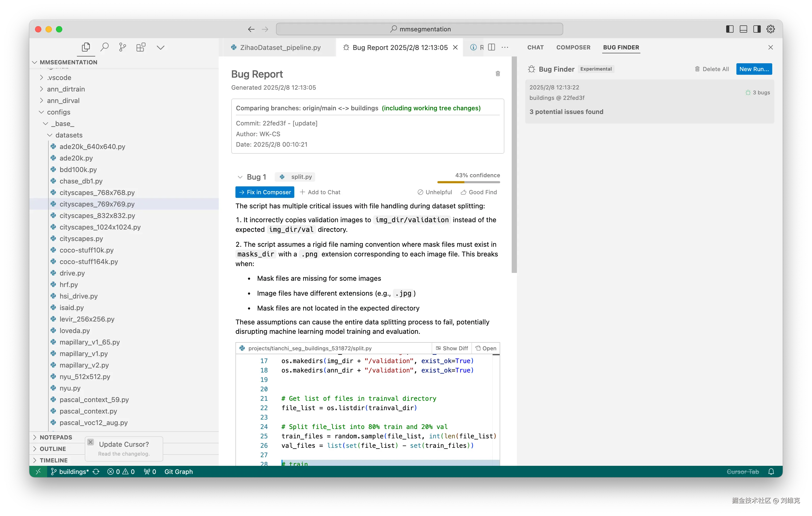Toggle the bottom panel layout button

(743, 29)
